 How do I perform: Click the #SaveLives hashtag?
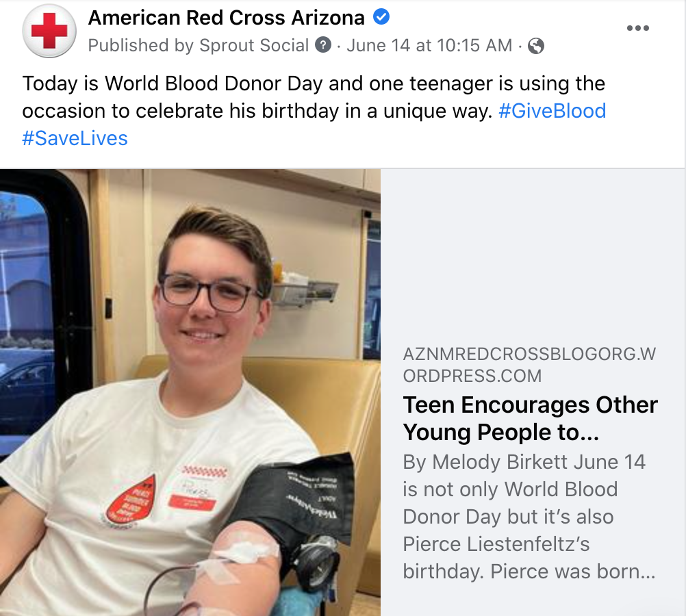tap(75, 138)
